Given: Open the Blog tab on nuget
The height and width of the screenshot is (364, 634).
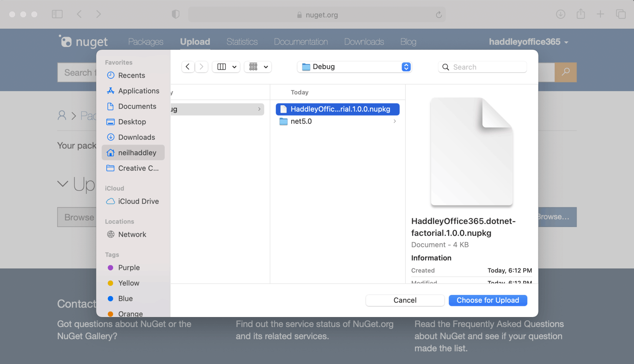Looking at the screenshot, I should coord(408,42).
